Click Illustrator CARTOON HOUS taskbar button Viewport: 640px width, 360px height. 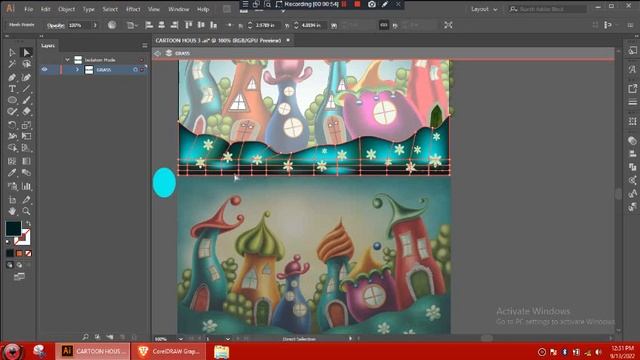[93, 351]
